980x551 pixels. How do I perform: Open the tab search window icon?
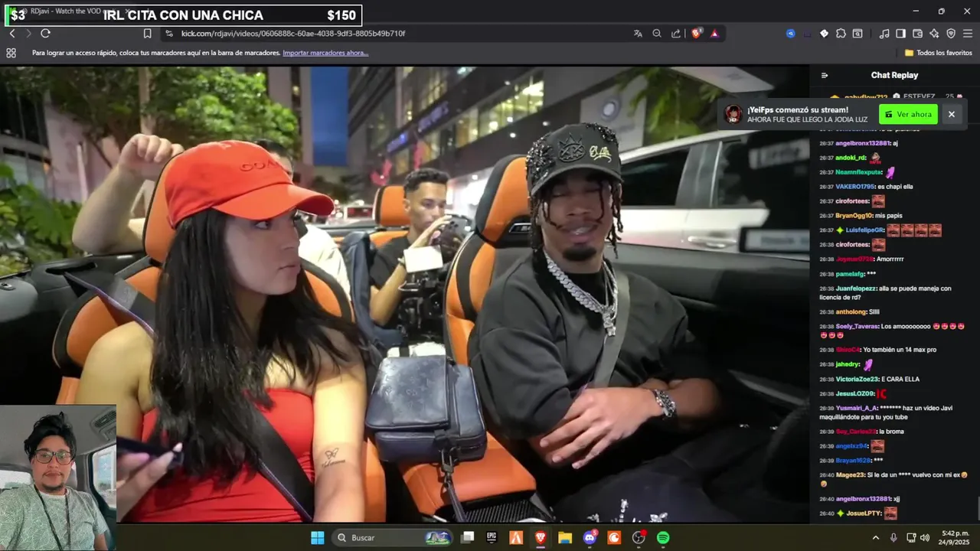[x=857, y=34]
